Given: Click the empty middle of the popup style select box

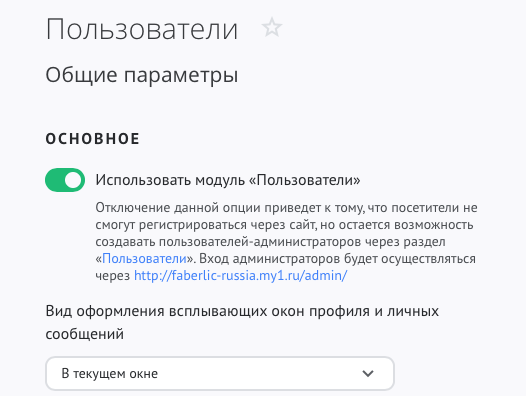Looking at the screenshot, I should (x=258, y=374).
